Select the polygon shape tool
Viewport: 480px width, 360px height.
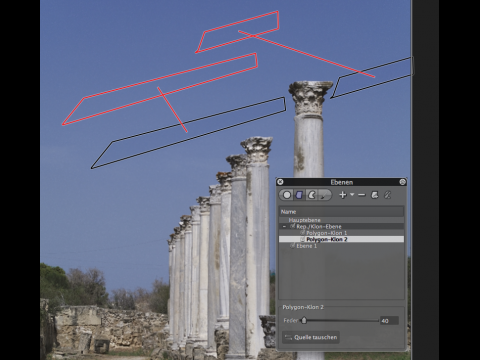[x=299, y=195]
